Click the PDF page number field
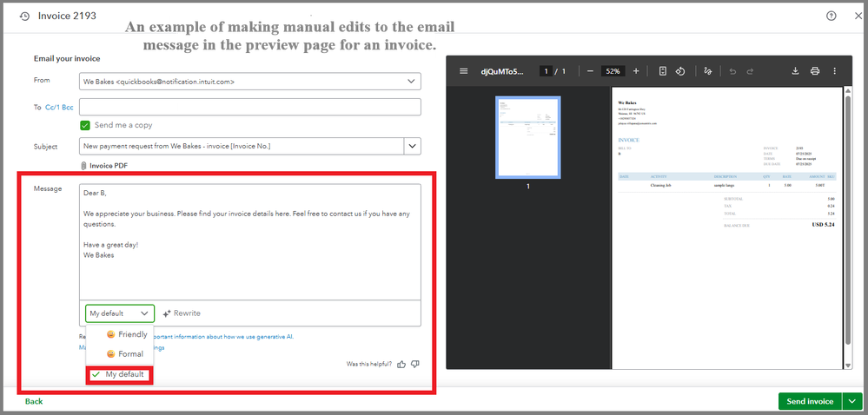Image resolution: width=868 pixels, height=415 pixels. [546, 71]
